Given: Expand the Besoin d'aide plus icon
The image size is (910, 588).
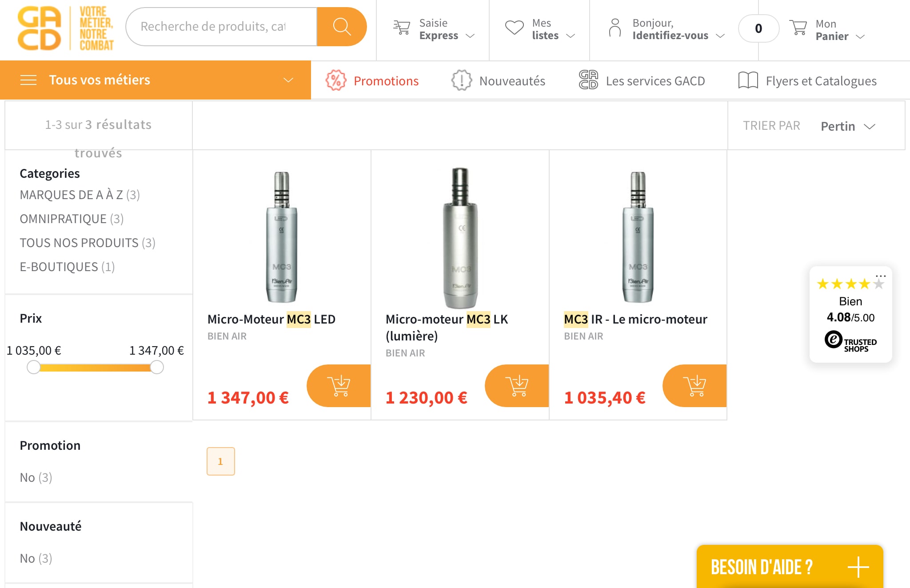Looking at the screenshot, I should (858, 567).
